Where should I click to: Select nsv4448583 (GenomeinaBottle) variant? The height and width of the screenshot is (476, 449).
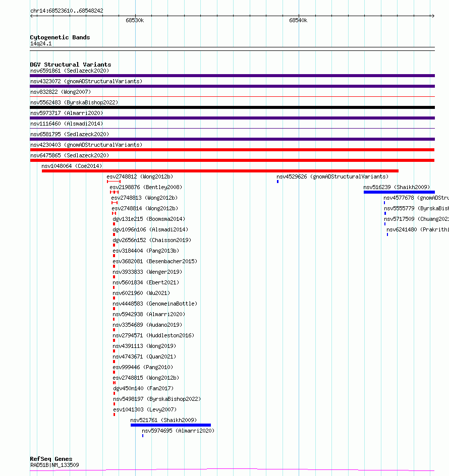pyautogui.click(x=155, y=304)
